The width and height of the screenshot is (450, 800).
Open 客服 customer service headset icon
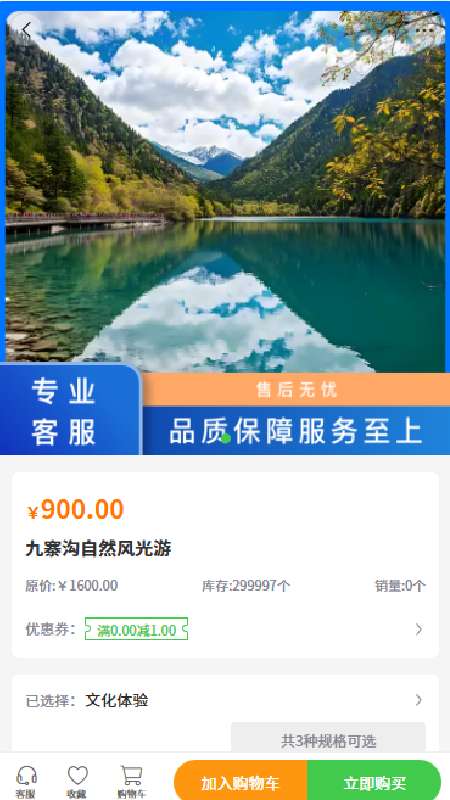(26, 782)
